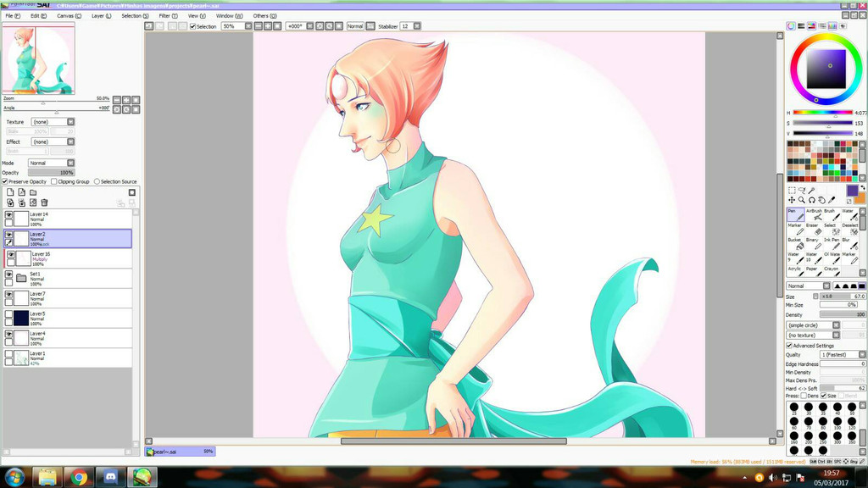Open the Edit menu
Viewport: 868px width, 488px height.
[38, 16]
